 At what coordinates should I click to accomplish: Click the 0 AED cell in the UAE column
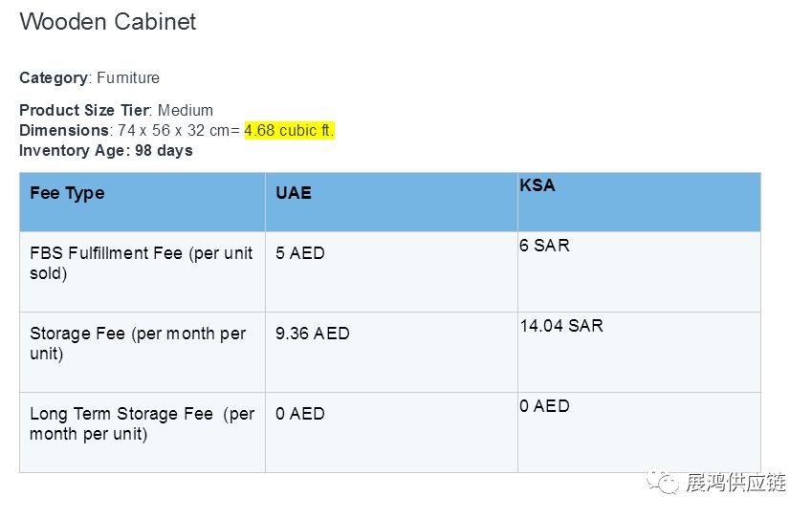[300, 414]
